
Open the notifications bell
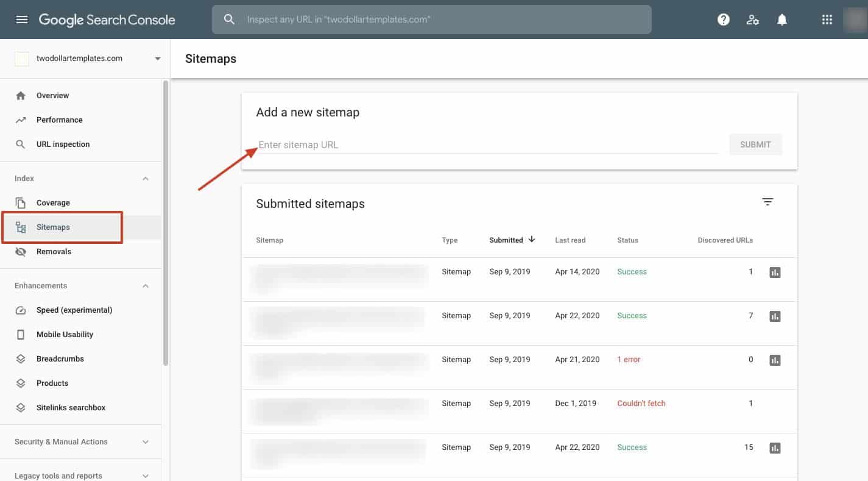[782, 20]
